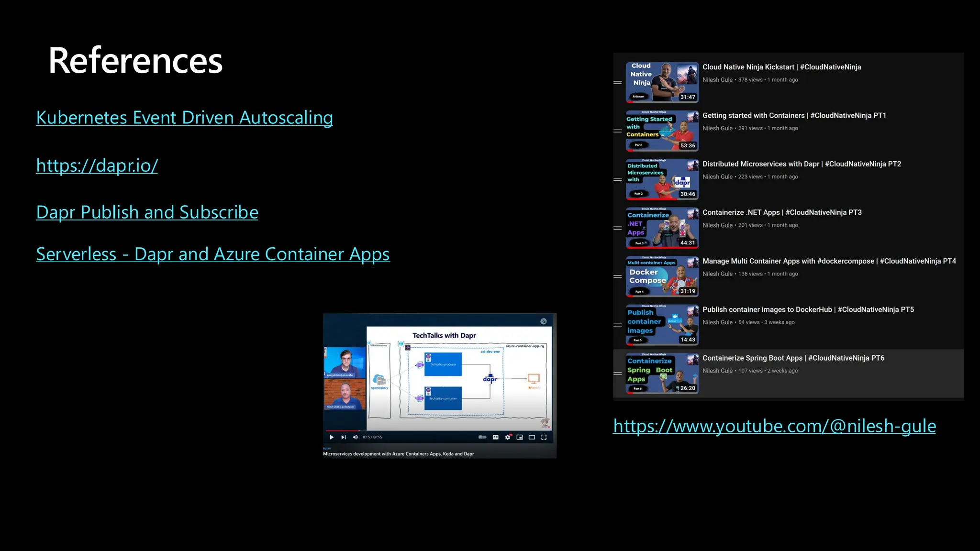This screenshot has height=551, width=980.
Task: Click the 14:43 duration badge on Publish thumbnail
Action: (x=688, y=340)
